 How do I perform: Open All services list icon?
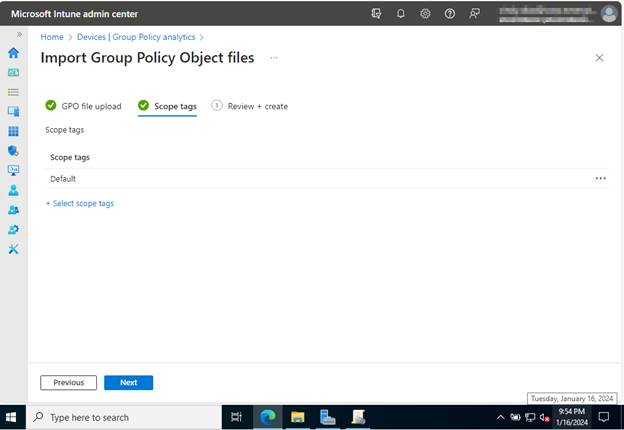pos(13,92)
